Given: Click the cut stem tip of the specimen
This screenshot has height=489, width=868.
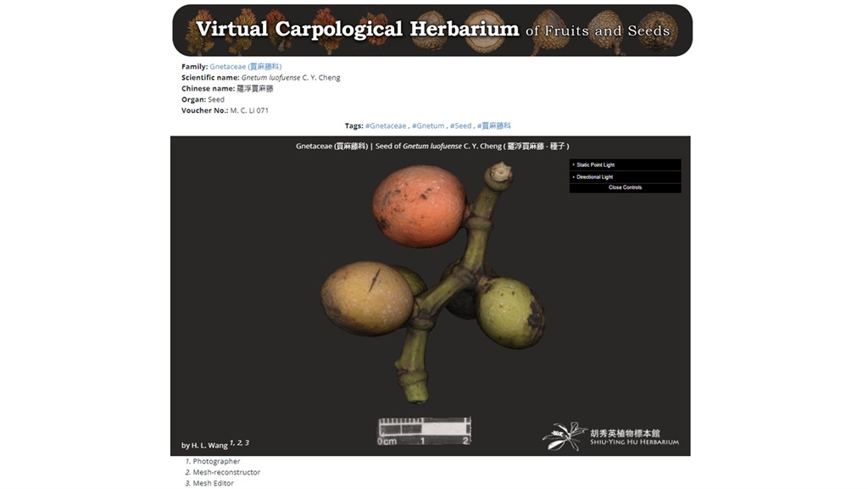Looking at the screenshot, I should point(499,173).
